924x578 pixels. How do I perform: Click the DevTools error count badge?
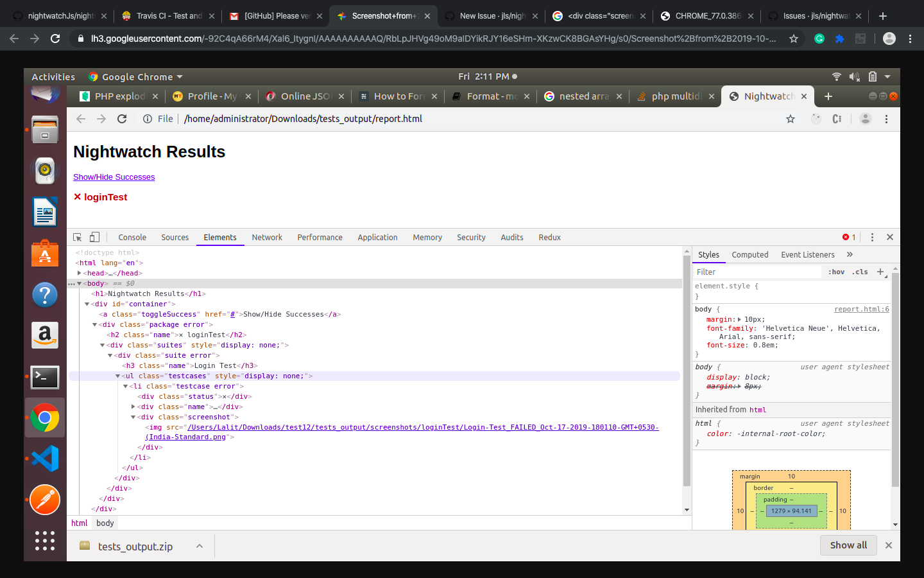[849, 237]
